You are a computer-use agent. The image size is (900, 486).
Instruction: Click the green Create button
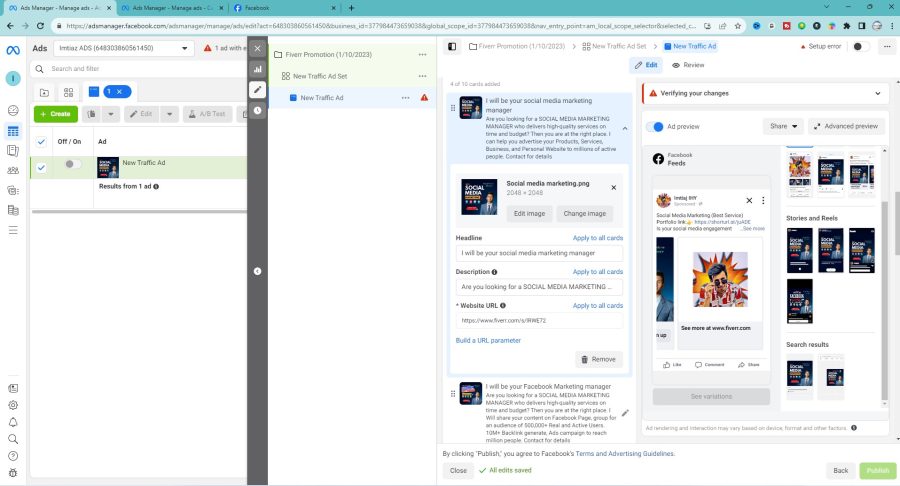coord(56,114)
